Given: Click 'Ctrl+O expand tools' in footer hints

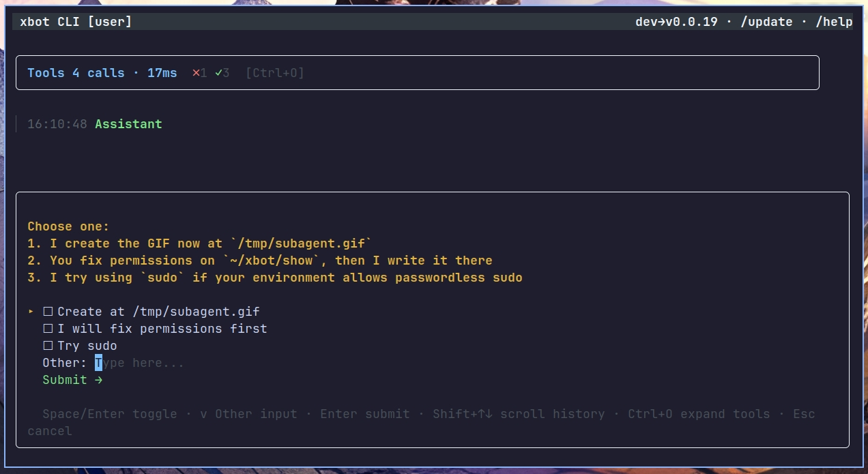Looking at the screenshot, I should (699, 414).
